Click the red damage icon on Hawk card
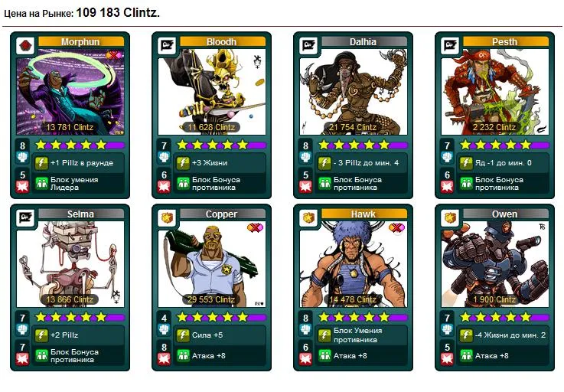The height and width of the screenshot is (392, 564). [305, 358]
